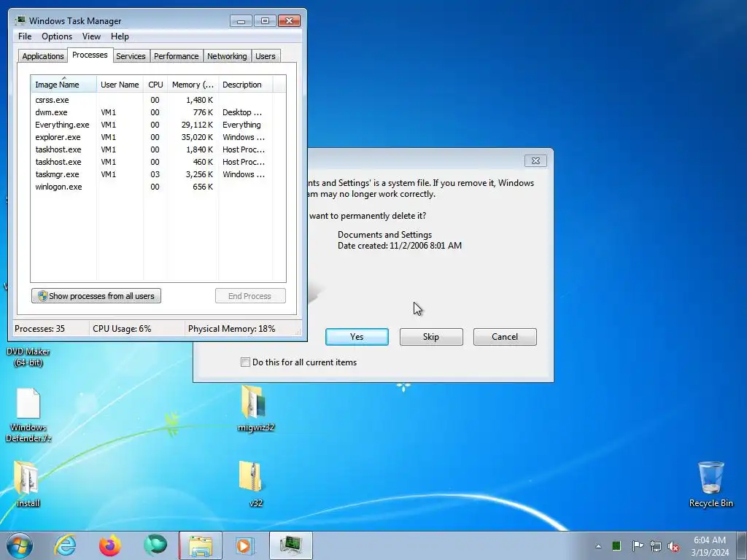The width and height of the screenshot is (747, 560).
Task: Switch to the Applications tab
Action: (43, 56)
